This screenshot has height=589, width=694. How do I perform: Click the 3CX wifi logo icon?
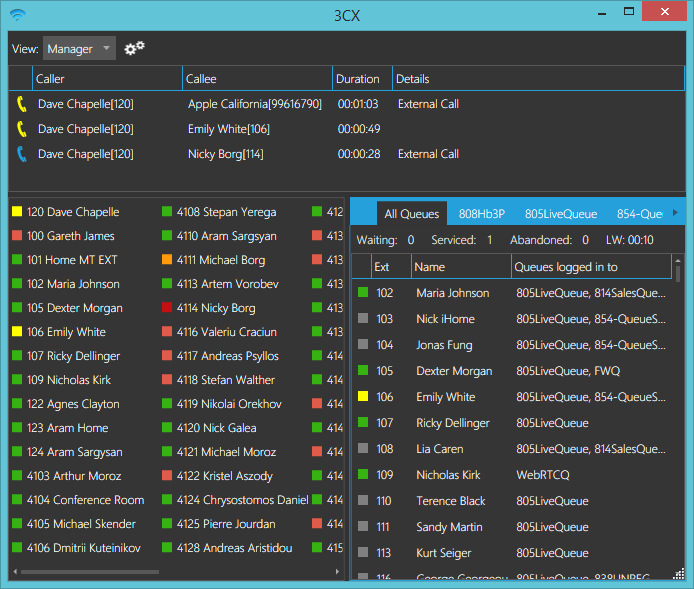tap(18, 15)
